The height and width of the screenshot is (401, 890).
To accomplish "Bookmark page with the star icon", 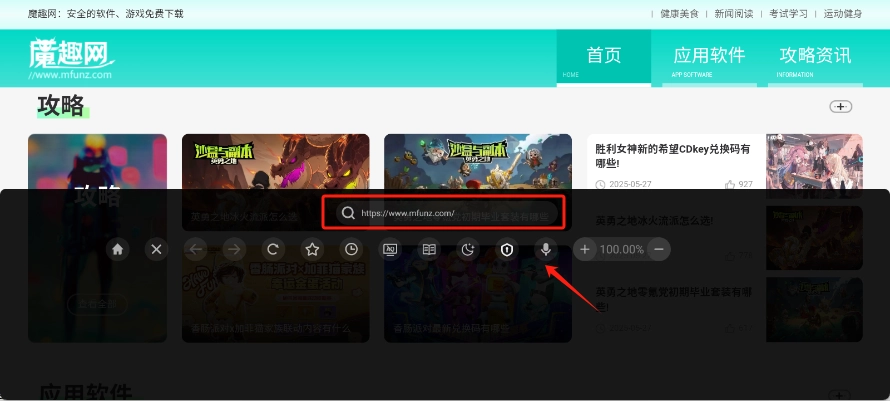I will click(312, 249).
